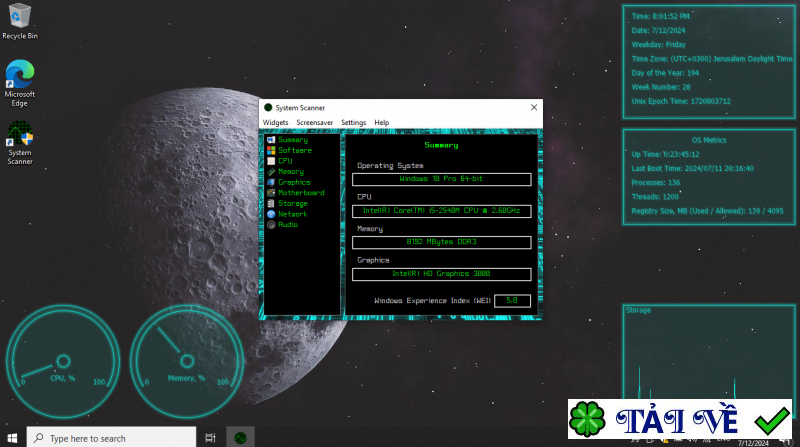Click the WEI score 5.8 box
Image resolution: width=800 pixels, height=447 pixels.
click(x=512, y=301)
